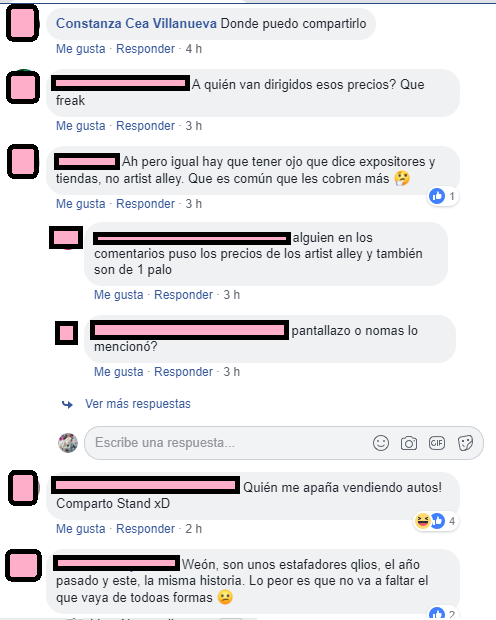Viewport: 496px width, 620px height.
Task: Expand Ver más respuestas replies
Action: (138, 404)
